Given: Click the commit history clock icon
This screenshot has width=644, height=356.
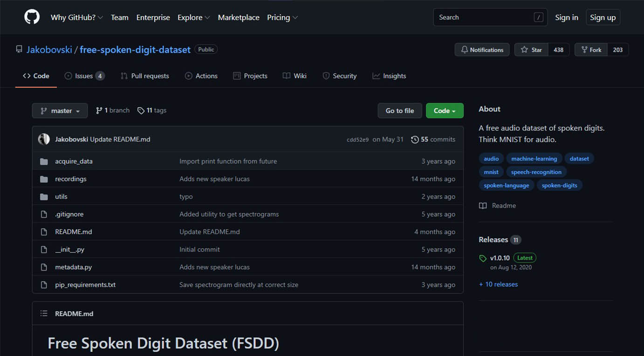Looking at the screenshot, I should [x=414, y=140].
